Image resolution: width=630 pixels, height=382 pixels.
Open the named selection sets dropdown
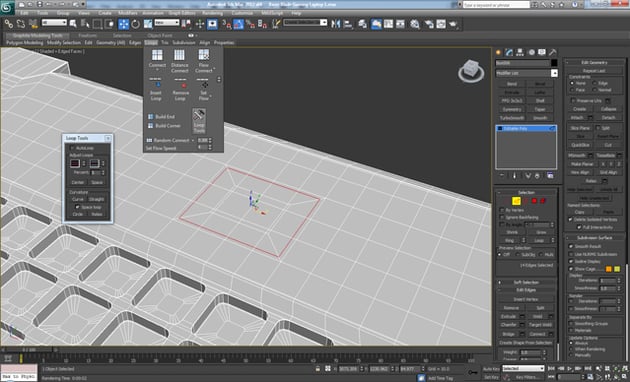tap(305, 23)
